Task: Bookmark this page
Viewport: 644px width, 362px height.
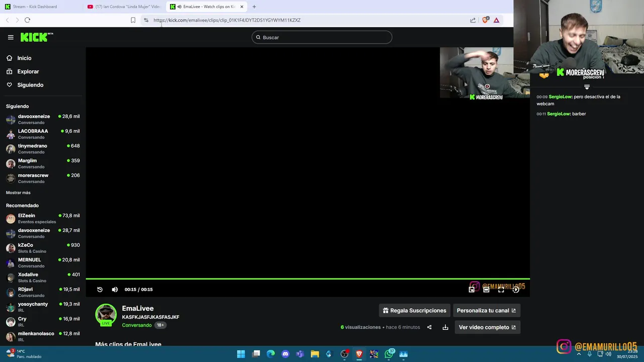Action: click(133, 20)
